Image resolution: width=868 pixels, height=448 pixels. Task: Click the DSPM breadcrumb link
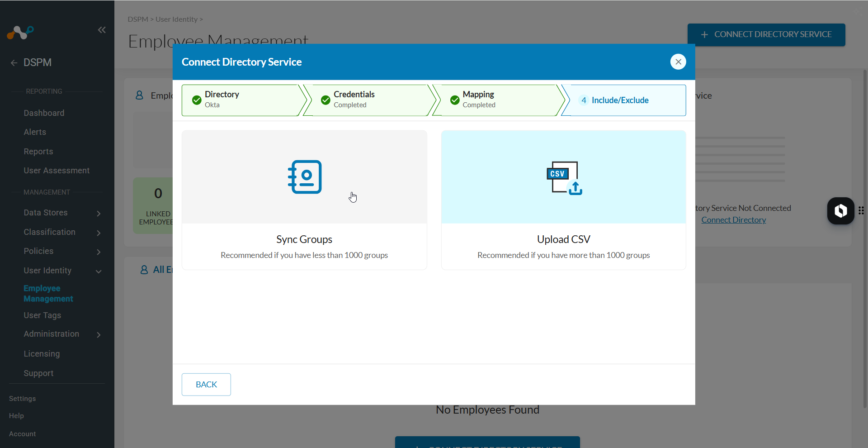point(138,19)
